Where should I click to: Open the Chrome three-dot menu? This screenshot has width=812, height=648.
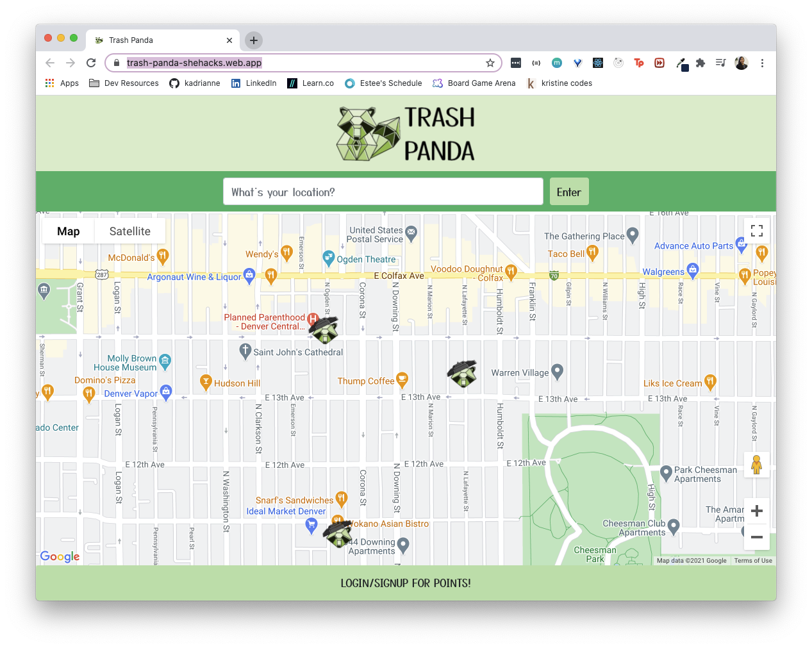pos(762,63)
